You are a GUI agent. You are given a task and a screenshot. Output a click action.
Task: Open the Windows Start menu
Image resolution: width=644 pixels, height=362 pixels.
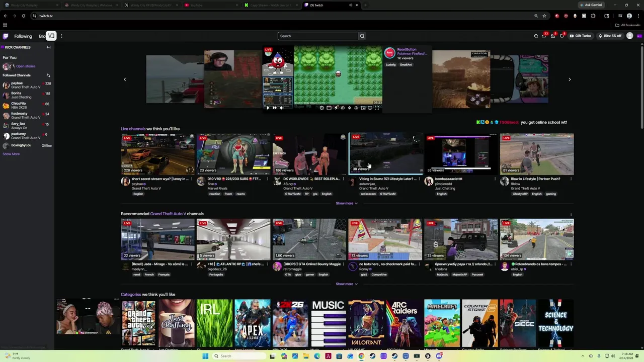click(x=205, y=356)
